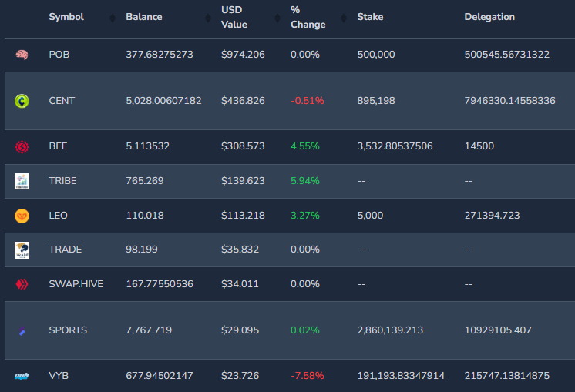Select the VYB symbol text
The image size is (575, 392).
pyautogui.click(x=59, y=376)
